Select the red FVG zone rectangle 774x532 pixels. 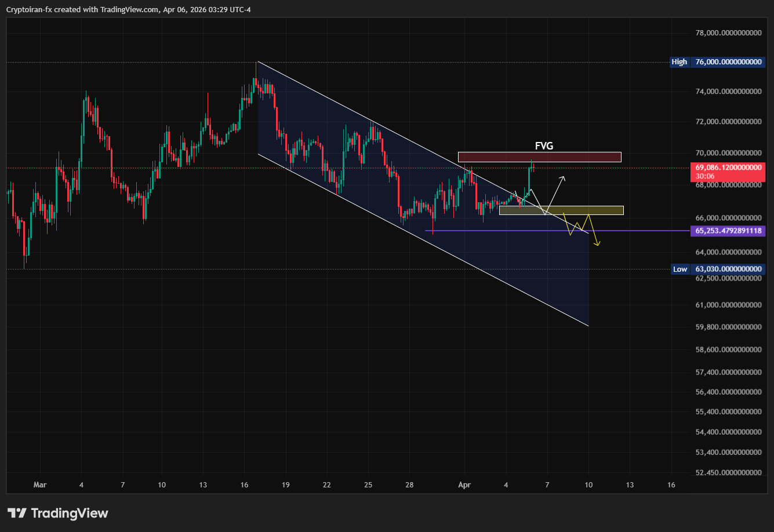coord(539,157)
